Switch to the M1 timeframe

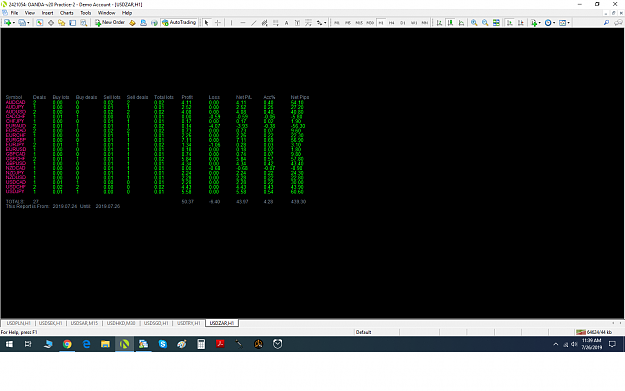tap(337, 23)
